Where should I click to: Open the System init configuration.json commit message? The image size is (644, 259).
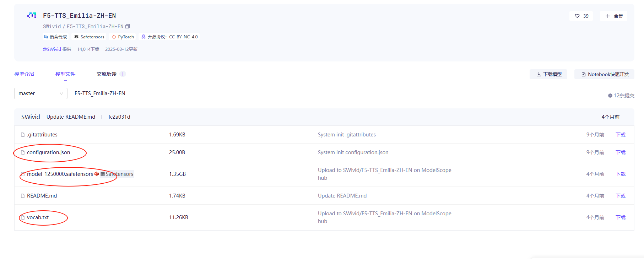tap(353, 152)
